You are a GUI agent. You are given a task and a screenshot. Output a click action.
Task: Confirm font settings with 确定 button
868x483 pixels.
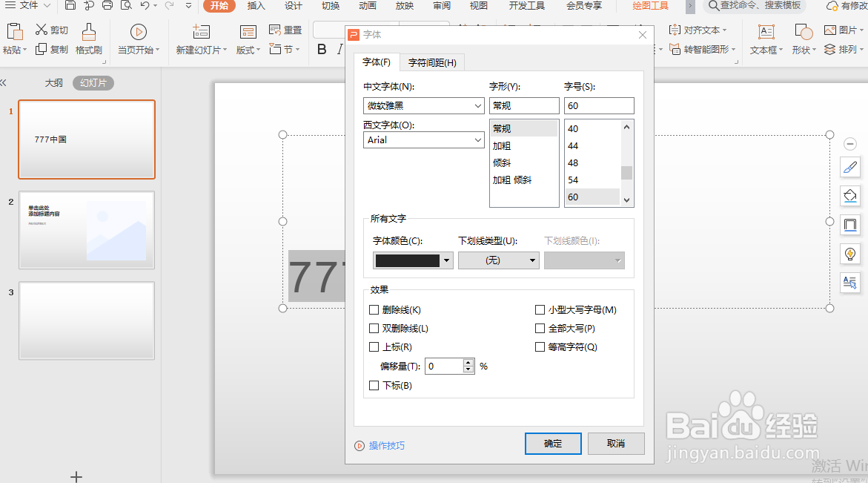click(553, 444)
